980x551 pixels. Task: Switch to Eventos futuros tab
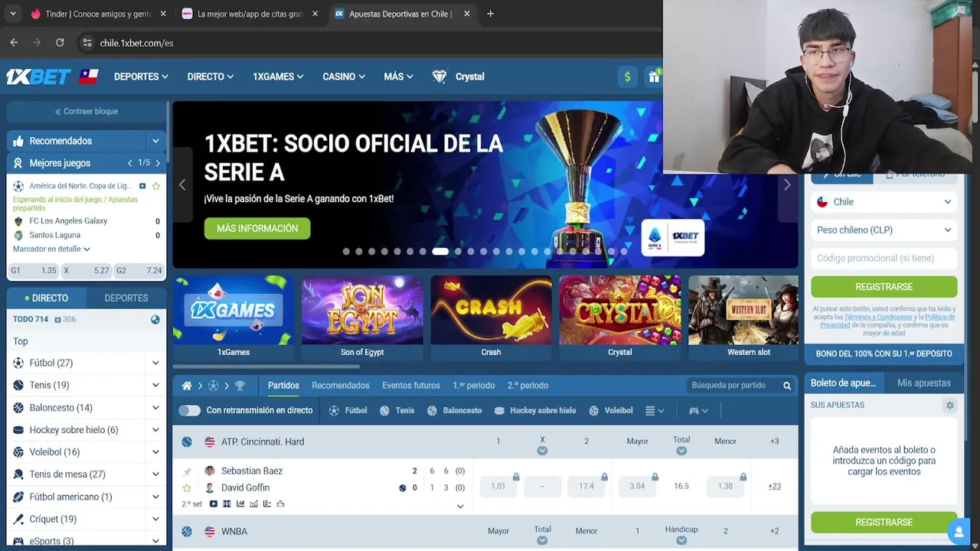pos(411,386)
